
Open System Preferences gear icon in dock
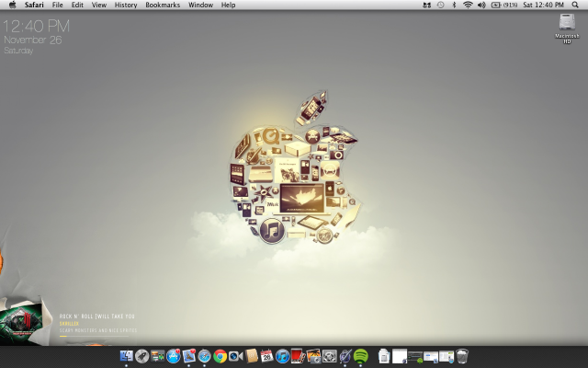(x=329, y=356)
